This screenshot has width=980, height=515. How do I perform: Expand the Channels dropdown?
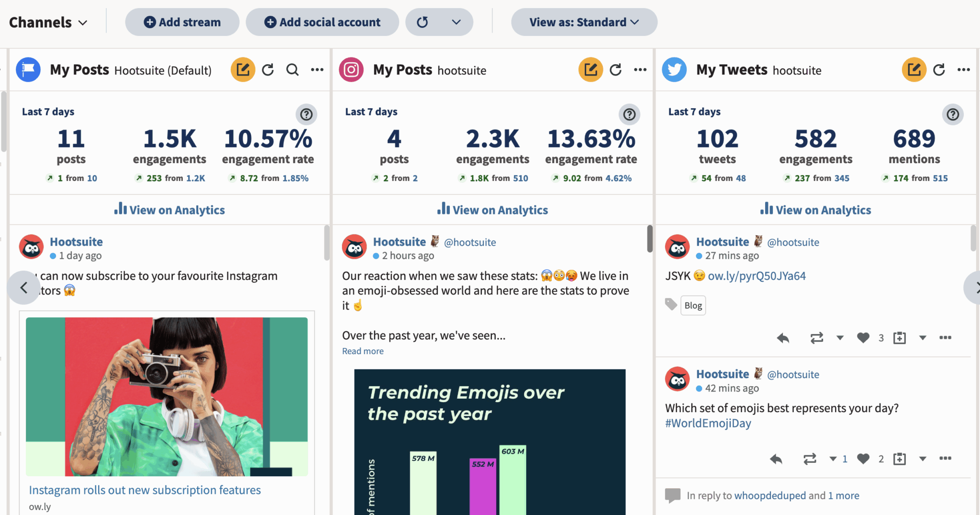tap(48, 22)
